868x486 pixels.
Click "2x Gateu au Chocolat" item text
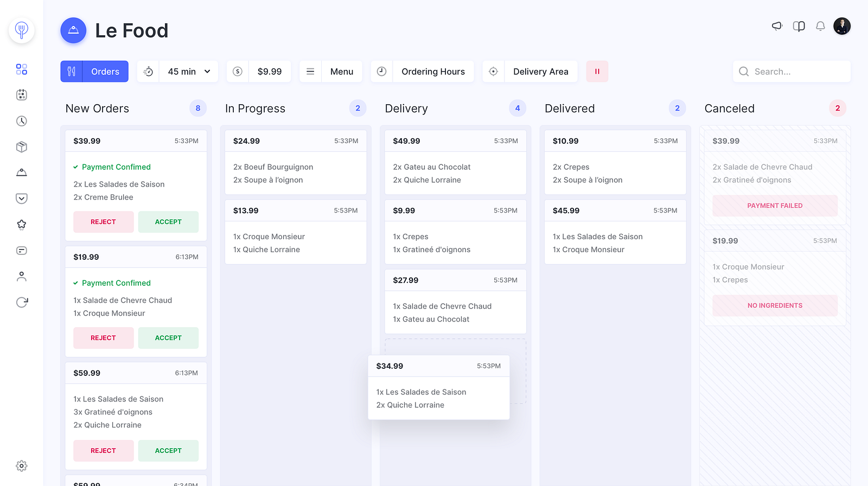(x=432, y=167)
